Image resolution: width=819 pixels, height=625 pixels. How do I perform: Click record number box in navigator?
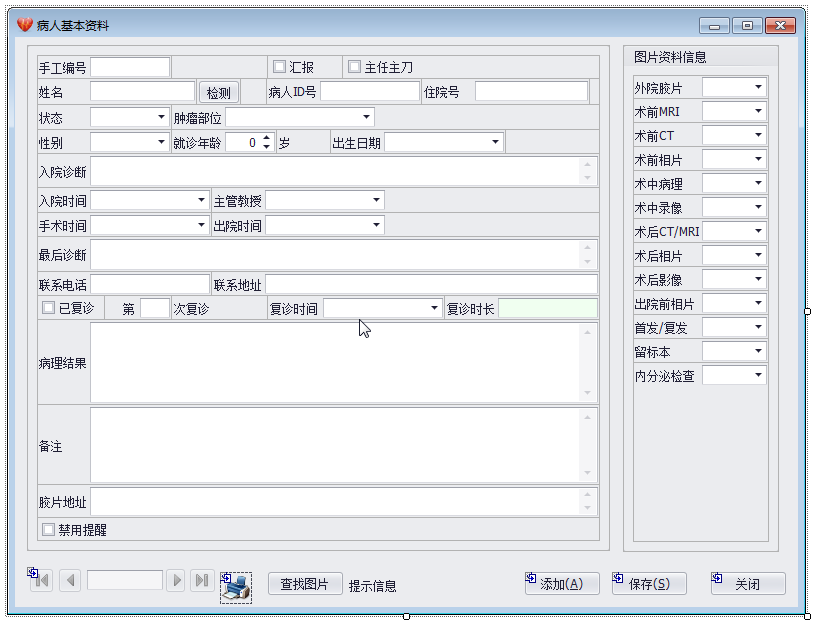click(124, 580)
